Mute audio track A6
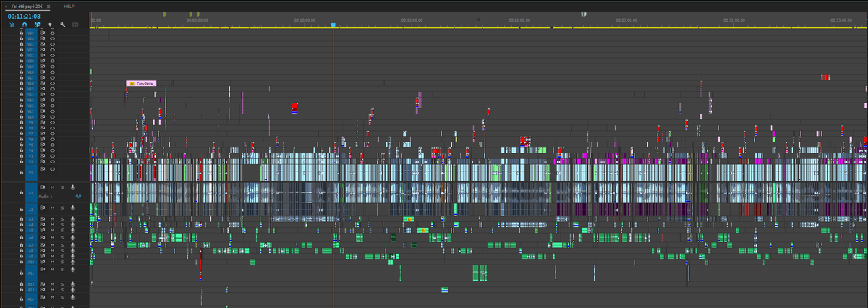Screen dimensions: 868x308 (53, 237)
